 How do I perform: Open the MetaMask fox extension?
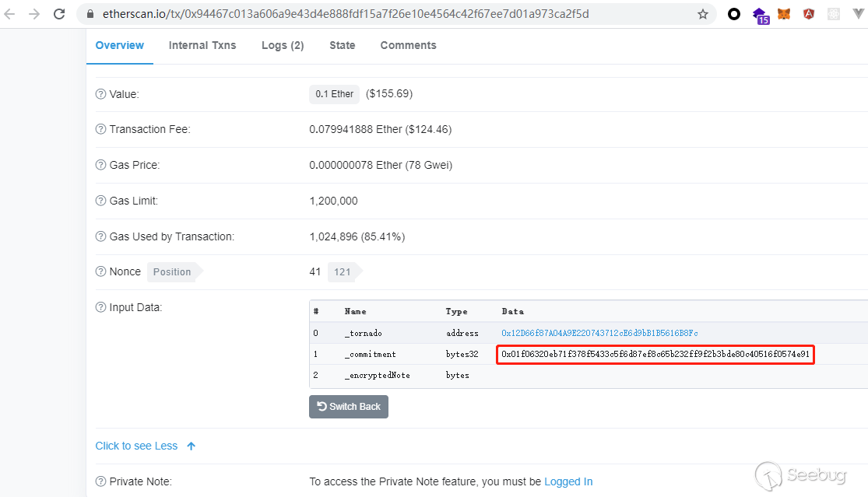[x=784, y=14]
